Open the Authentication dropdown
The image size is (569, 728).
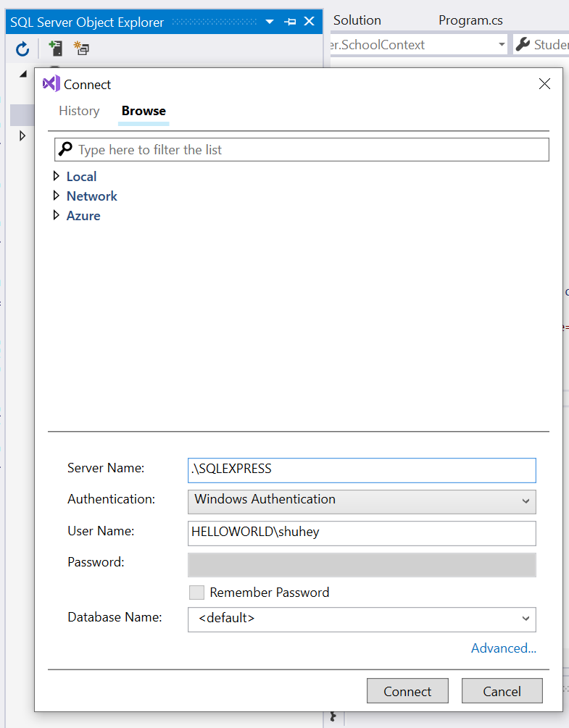pos(362,501)
